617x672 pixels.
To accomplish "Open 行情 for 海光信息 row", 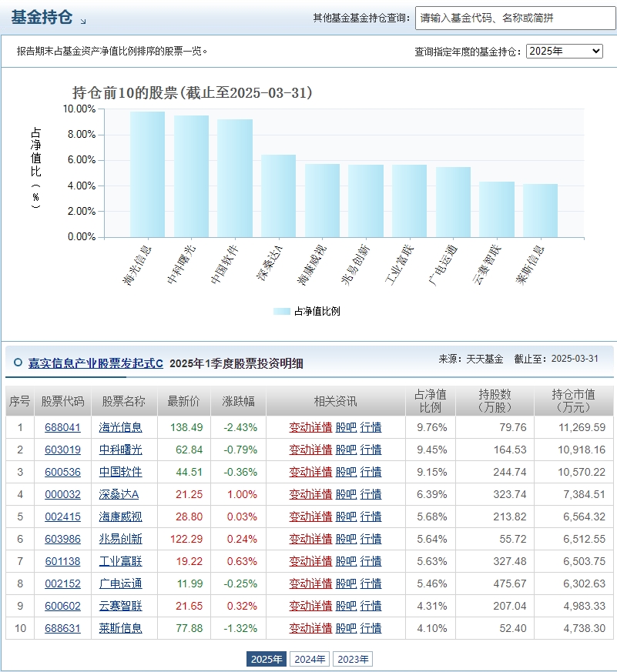I will pyautogui.click(x=371, y=427).
